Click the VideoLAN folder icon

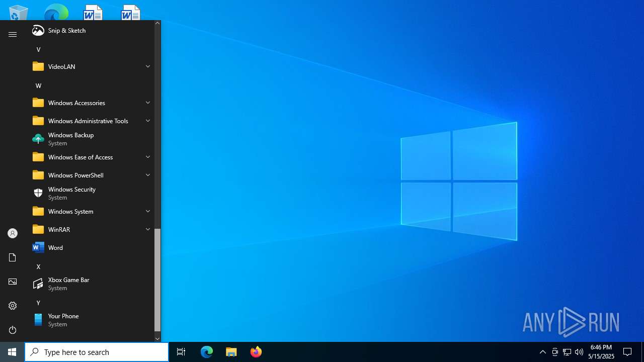pyautogui.click(x=38, y=66)
